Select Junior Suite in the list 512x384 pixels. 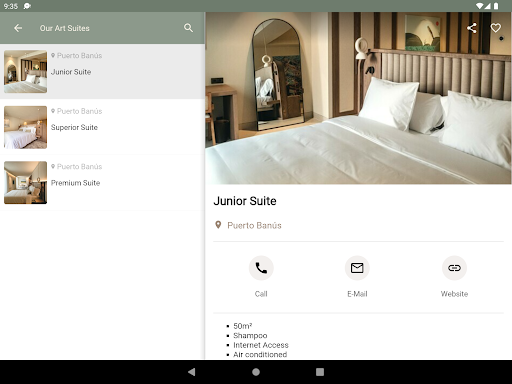coord(102,71)
